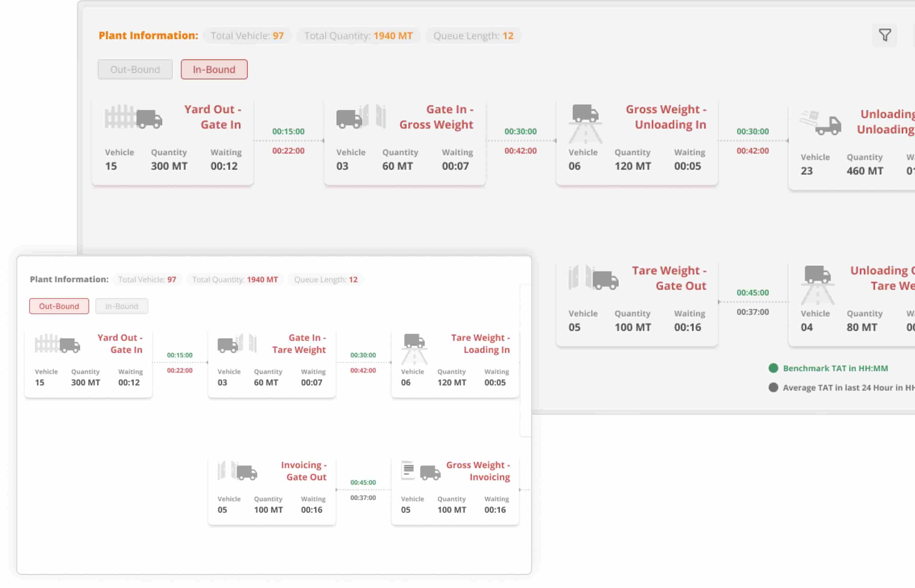Viewport: 915px width, 588px height.
Task: Click gate truck icon on Invoicing - Gate Out card
Action: pos(237,470)
